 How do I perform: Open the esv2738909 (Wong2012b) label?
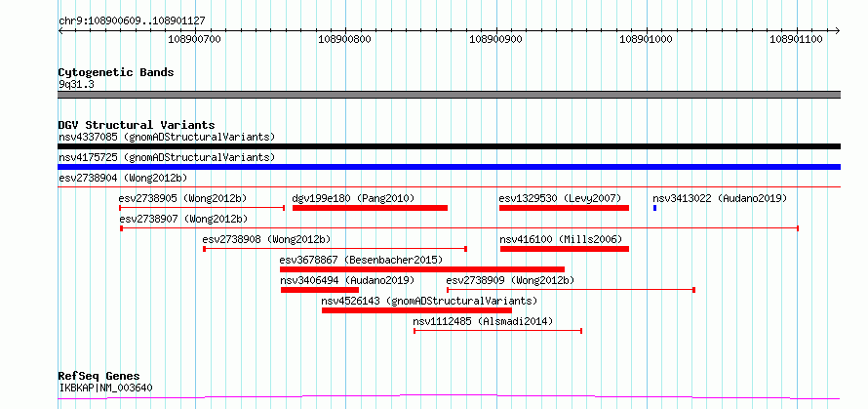click(510, 280)
